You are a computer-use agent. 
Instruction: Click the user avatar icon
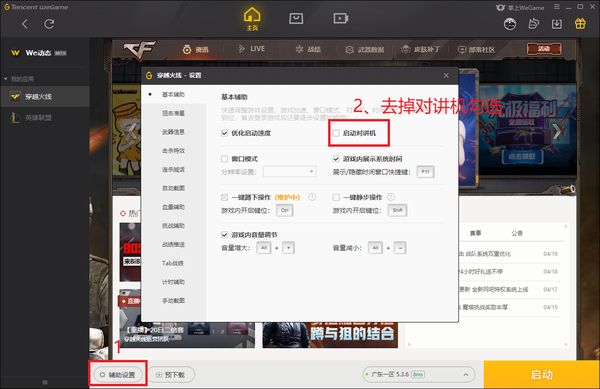510,24
